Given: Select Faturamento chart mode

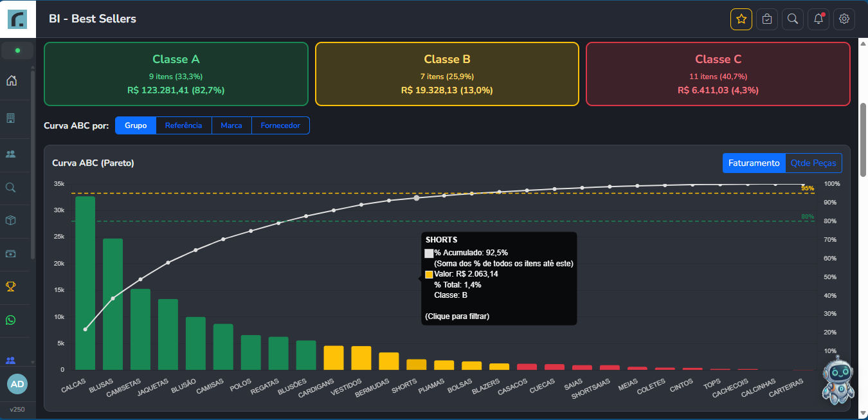Looking at the screenshot, I should (x=754, y=163).
